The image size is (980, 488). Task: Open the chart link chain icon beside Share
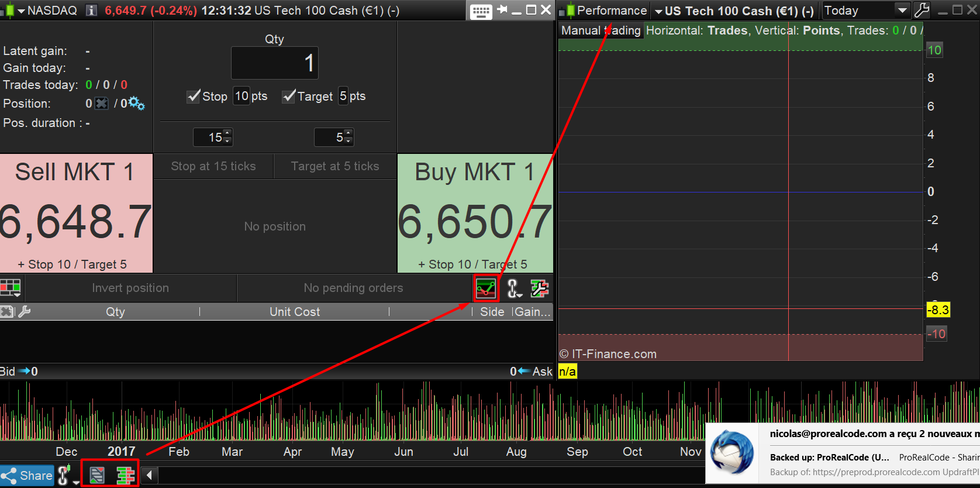(x=64, y=475)
